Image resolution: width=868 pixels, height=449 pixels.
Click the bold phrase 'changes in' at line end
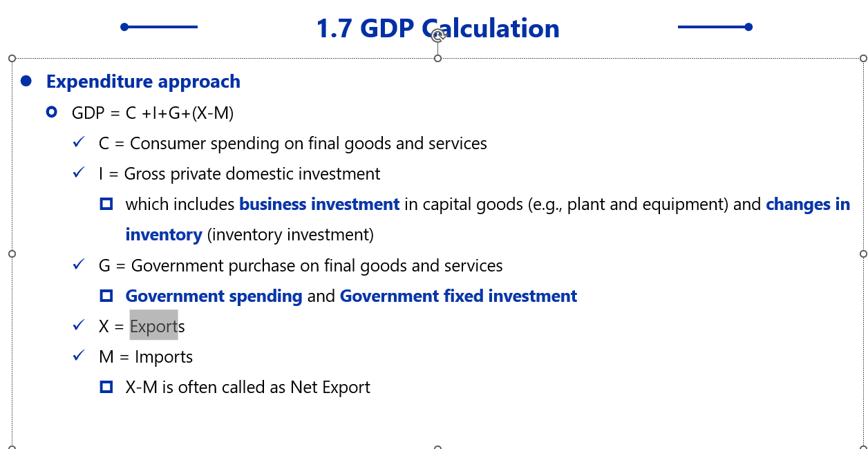pos(807,204)
